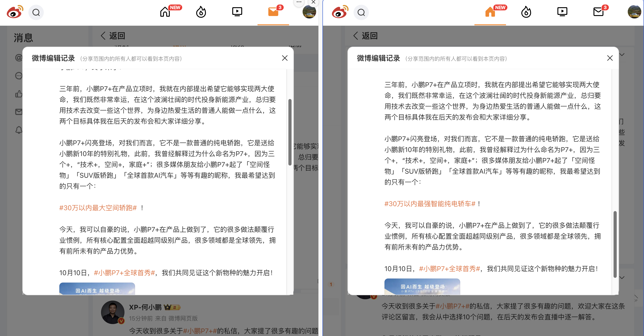Screen dimensions: 644x336
Task: Click #小鹏P7+# hashtag in right window post
Action: pyautogui.click(x=453, y=306)
